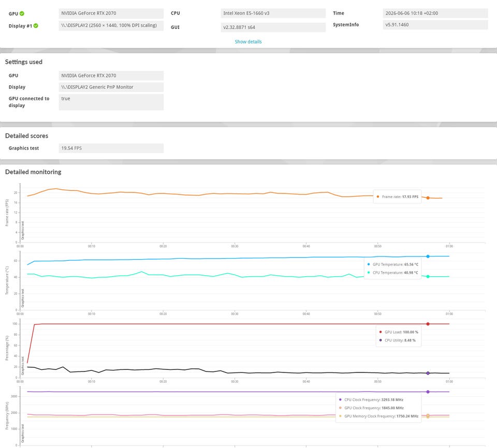Click the teal CPU Temperature marker dot
Screen dimensions: 497x448
point(428,277)
